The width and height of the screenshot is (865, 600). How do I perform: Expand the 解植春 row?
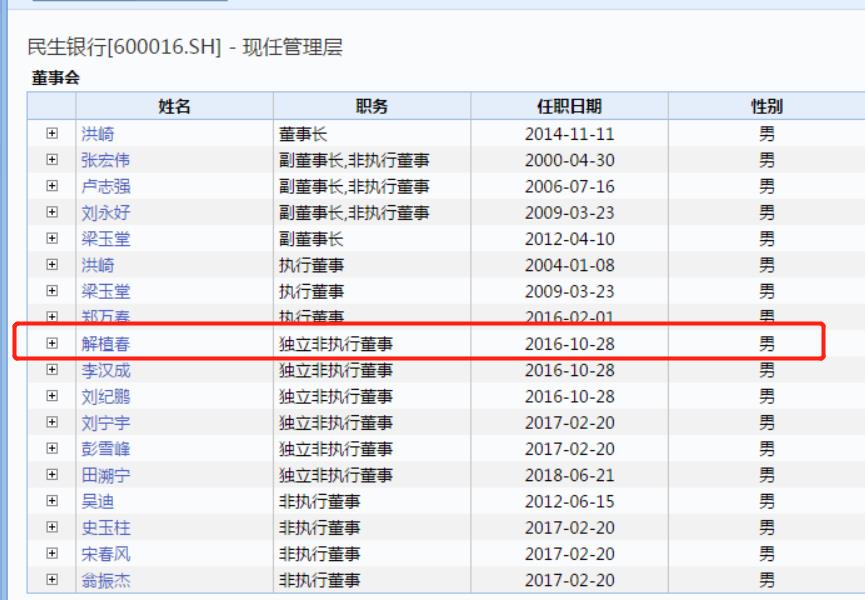[52, 344]
